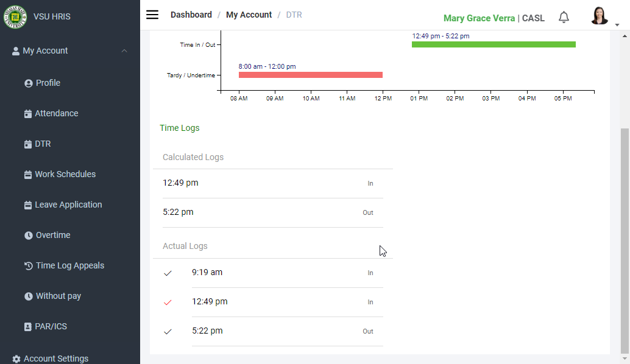Click the hamburger menu icon
The width and height of the screenshot is (630, 364).
[x=152, y=15]
